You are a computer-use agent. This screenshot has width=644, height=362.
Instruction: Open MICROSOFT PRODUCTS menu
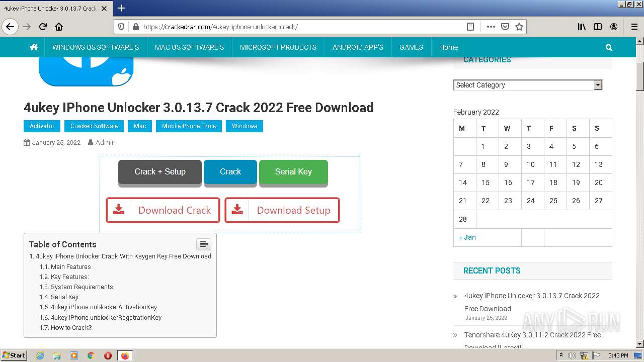click(278, 47)
